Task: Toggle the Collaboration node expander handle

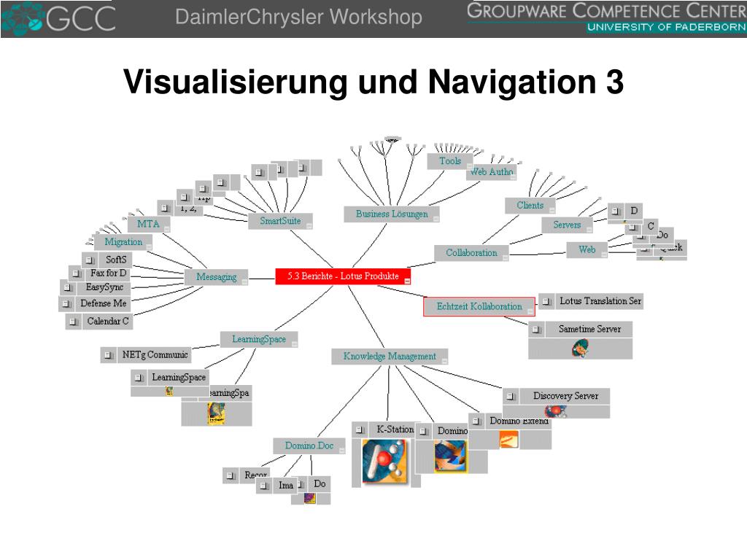Action: (505, 258)
